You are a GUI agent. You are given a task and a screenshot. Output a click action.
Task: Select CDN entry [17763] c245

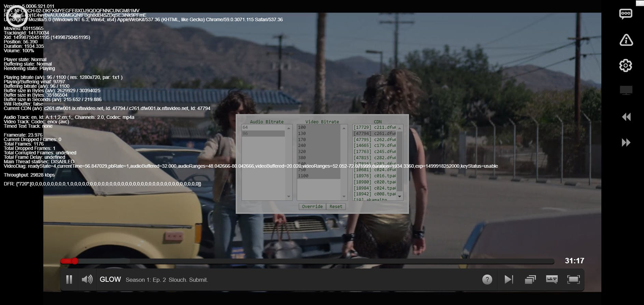pos(374,152)
